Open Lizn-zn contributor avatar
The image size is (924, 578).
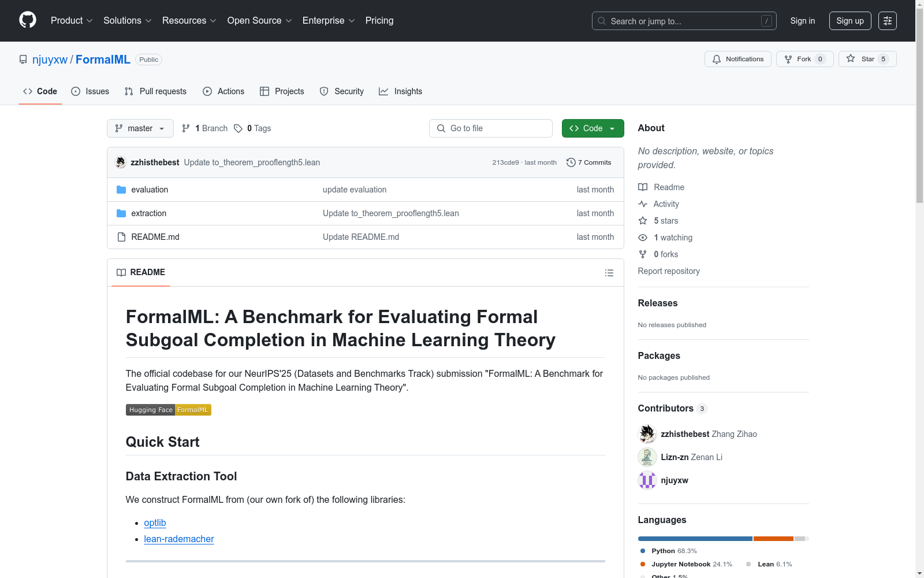tap(647, 457)
